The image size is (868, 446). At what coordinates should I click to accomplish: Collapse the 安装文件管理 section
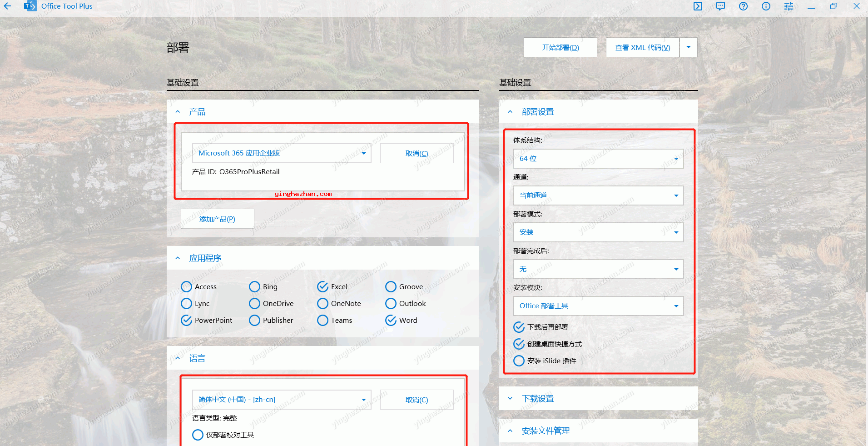tap(511, 431)
